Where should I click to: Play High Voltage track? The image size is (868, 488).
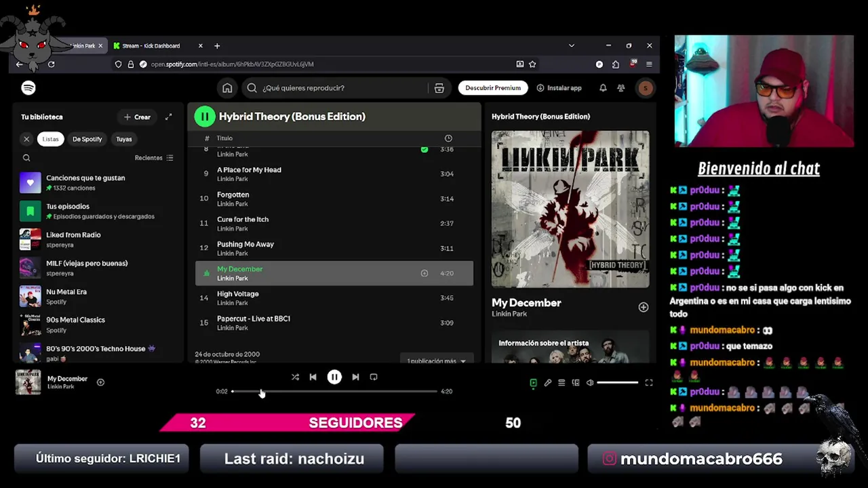334,298
